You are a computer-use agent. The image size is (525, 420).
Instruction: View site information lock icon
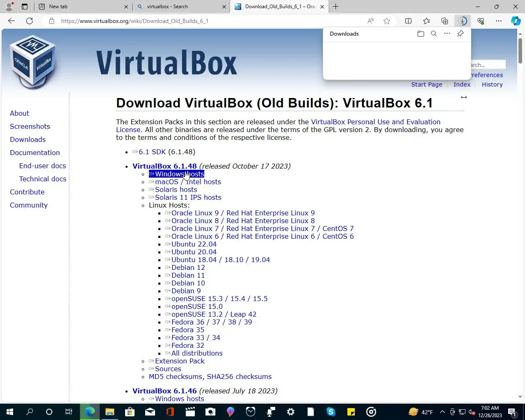[52, 21]
